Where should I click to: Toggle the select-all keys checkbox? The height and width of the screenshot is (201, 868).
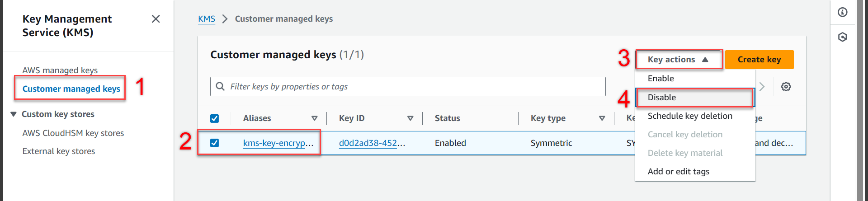point(215,118)
